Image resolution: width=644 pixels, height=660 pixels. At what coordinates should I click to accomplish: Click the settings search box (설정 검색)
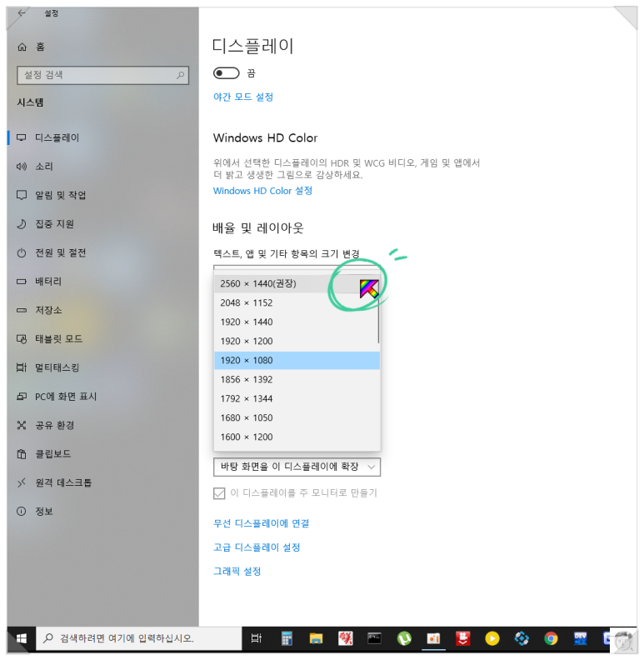click(102, 75)
